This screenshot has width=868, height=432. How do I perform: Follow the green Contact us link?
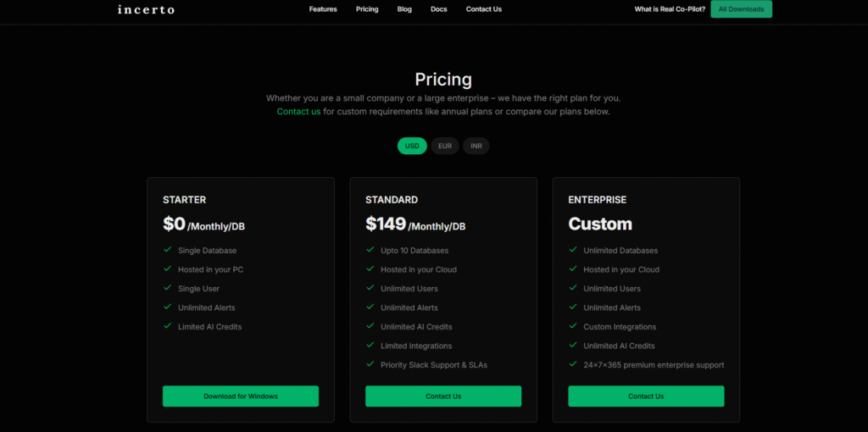pyautogui.click(x=298, y=112)
